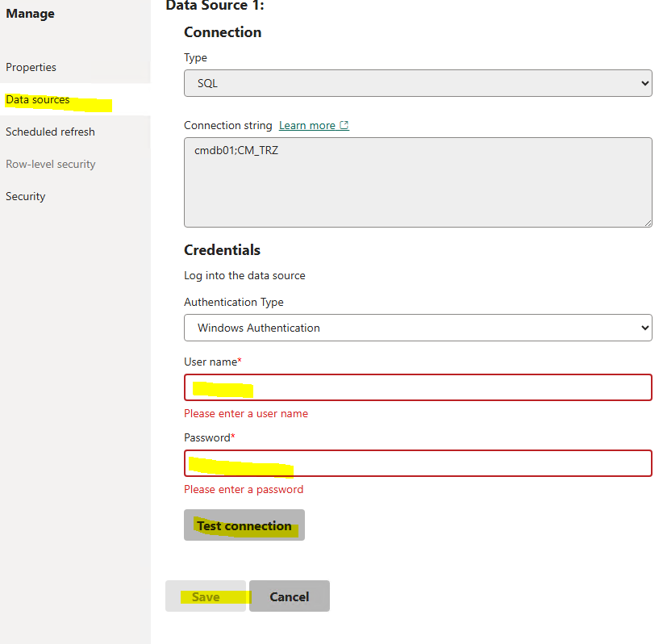Open the Row-level security section

pyautogui.click(x=51, y=164)
